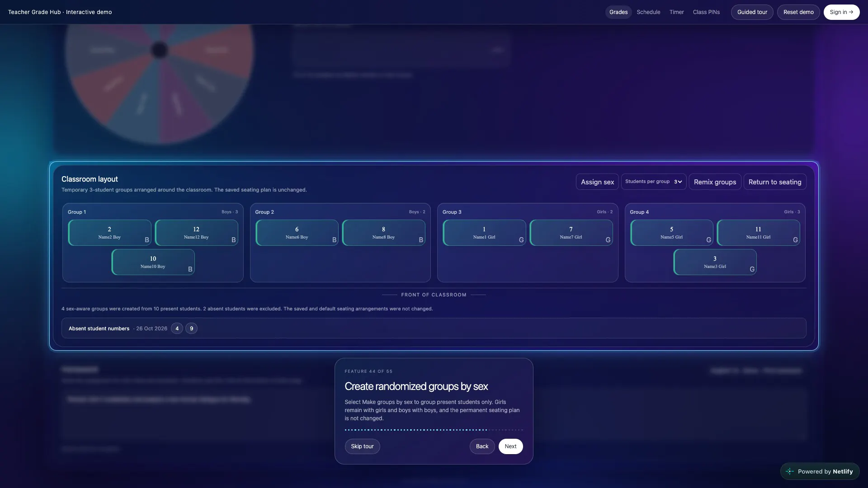Click the Powered by Netlify badge
The image size is (868, 488).
pyautogui.click(x=820, y=471)
